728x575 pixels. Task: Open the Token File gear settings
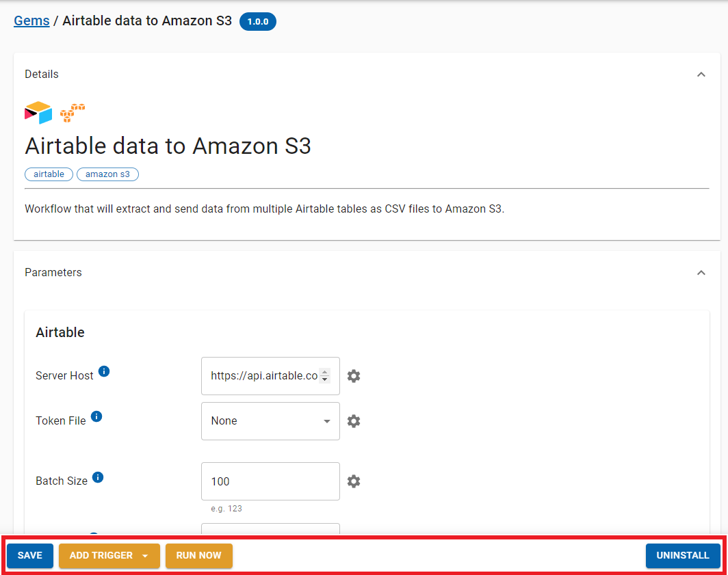click(x=354, y=421)
